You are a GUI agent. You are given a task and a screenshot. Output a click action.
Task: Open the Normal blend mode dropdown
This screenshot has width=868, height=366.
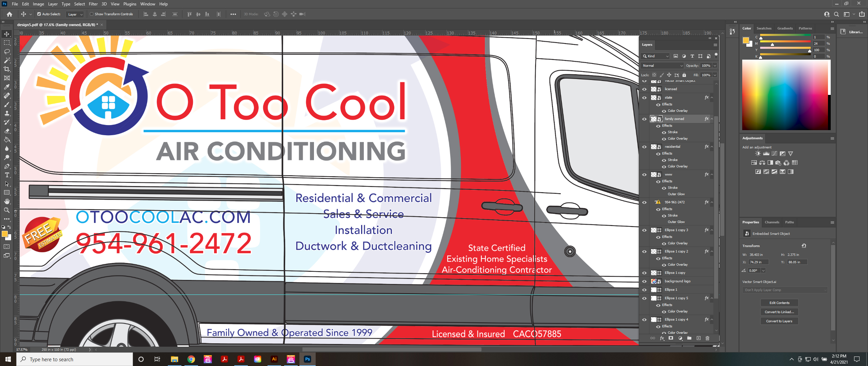point(662,66)
